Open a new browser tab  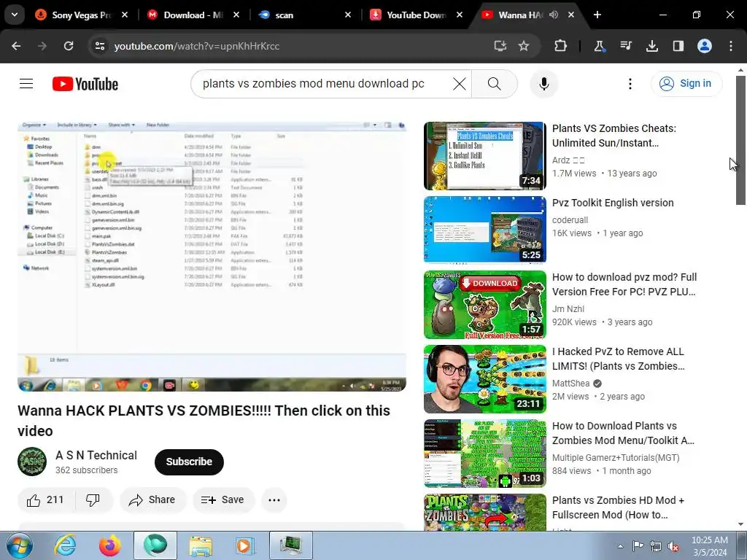point(597,15)
